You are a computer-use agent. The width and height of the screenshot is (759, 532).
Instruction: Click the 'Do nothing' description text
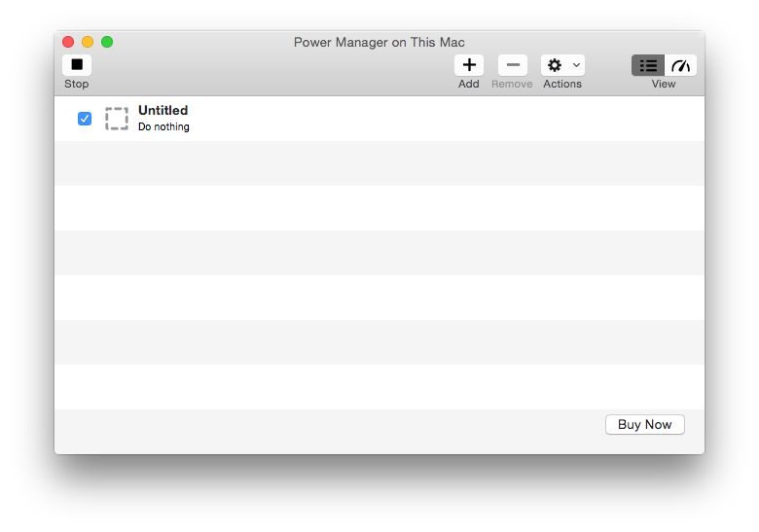163,126
